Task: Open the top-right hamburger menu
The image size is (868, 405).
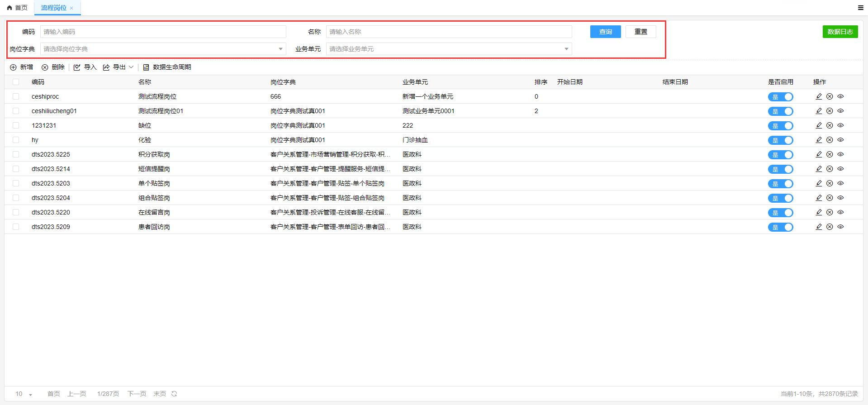Action: [860, 8]
